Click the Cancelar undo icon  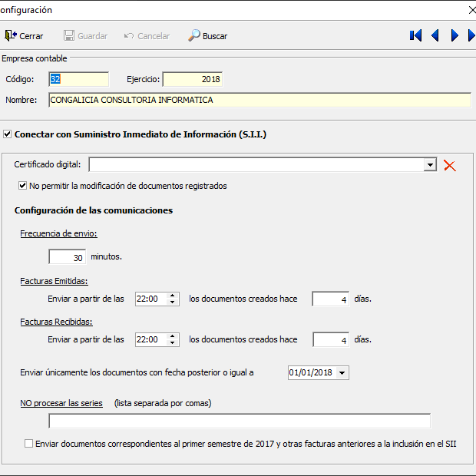[x=129, y=36]
